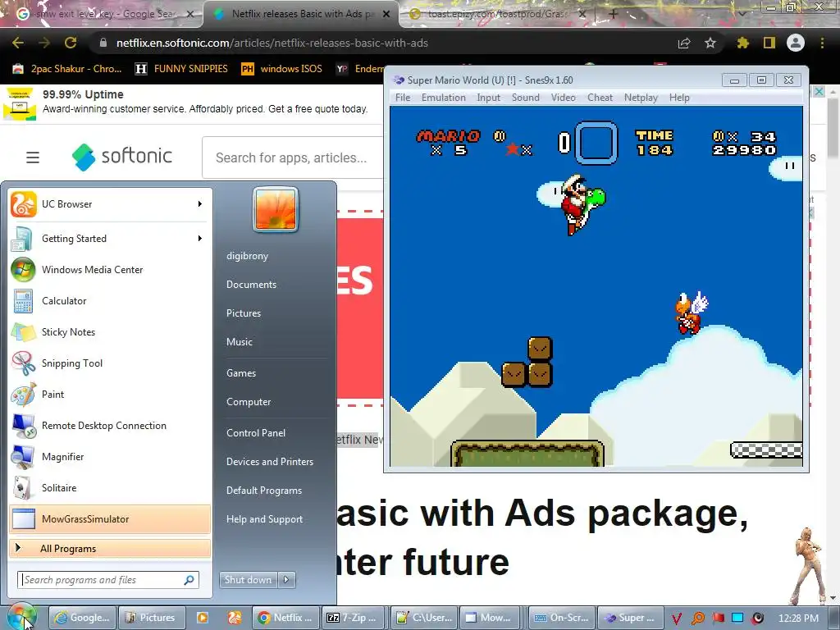Open Games from Start menu

(x=241, y=373)
